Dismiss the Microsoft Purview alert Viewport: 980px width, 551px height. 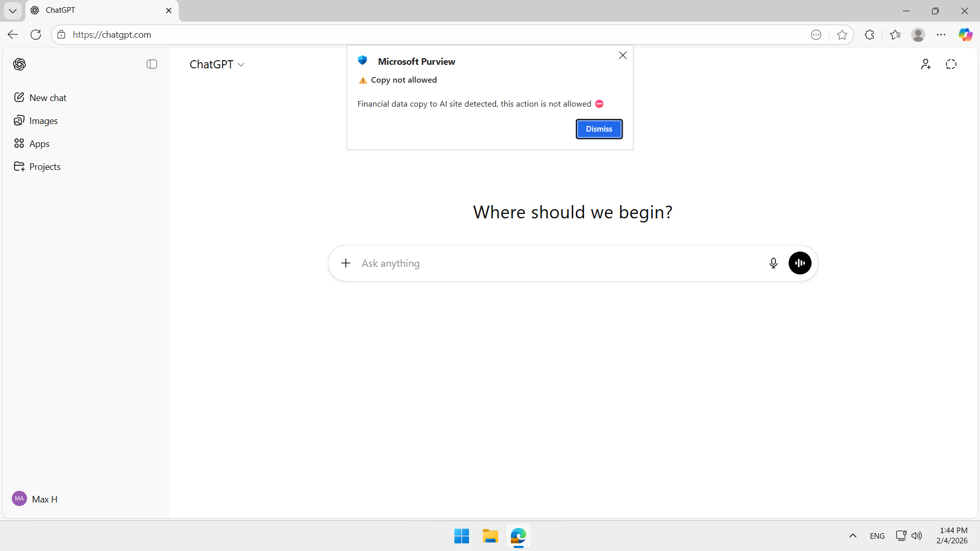point(599,129)
